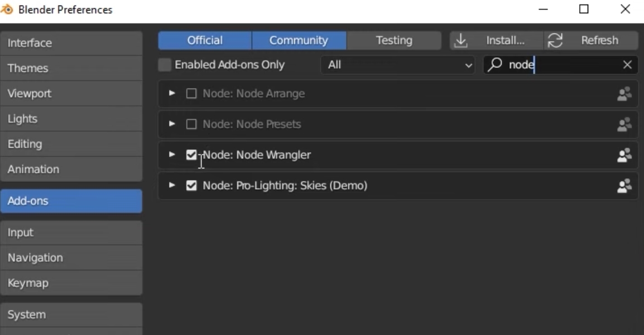Image resolution: width=644 pixels, height=335 pixels.
Task: Expand the Node Wrangler details triangle
Action: pyautogui.click(x=172, y=154)
